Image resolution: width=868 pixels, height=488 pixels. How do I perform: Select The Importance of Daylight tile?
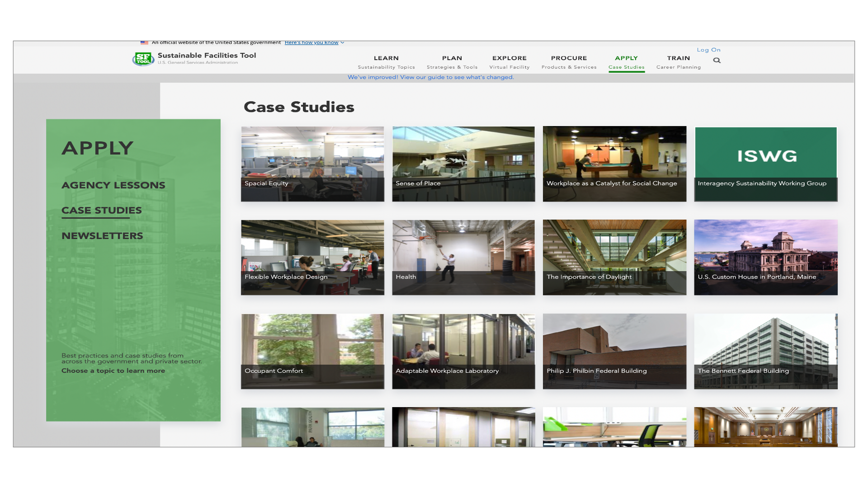click(x=614, y=258)
